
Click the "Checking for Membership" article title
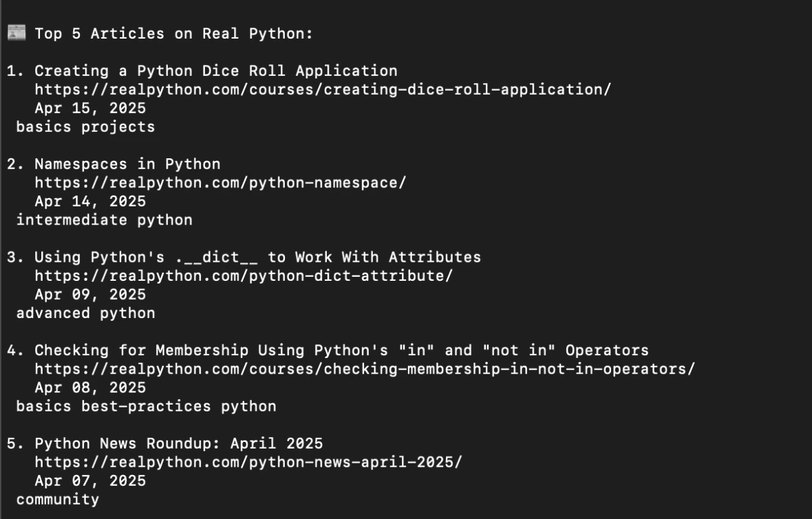click(341, 351)
